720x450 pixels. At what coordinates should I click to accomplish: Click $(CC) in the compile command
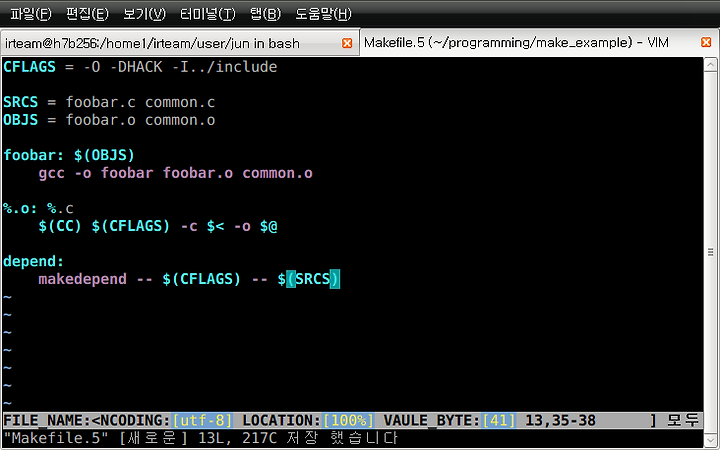click(x=60, y=226)
